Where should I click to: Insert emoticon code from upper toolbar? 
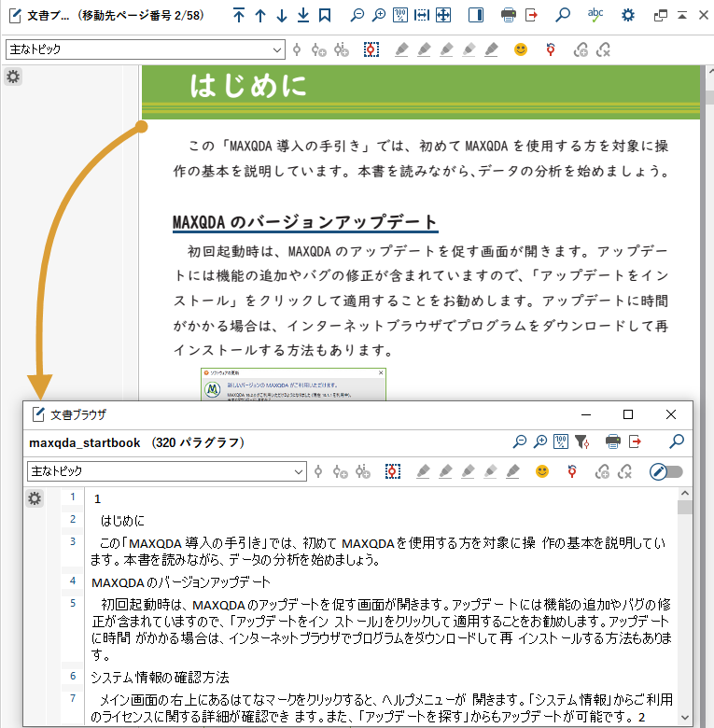point(521,49)
